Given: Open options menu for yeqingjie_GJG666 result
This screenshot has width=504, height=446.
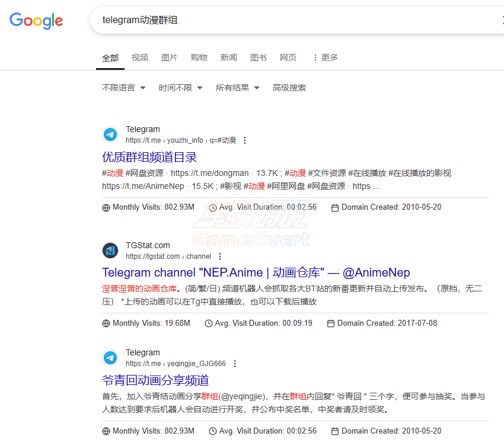Looking at the screenshot, I should (x=235, y=364).
